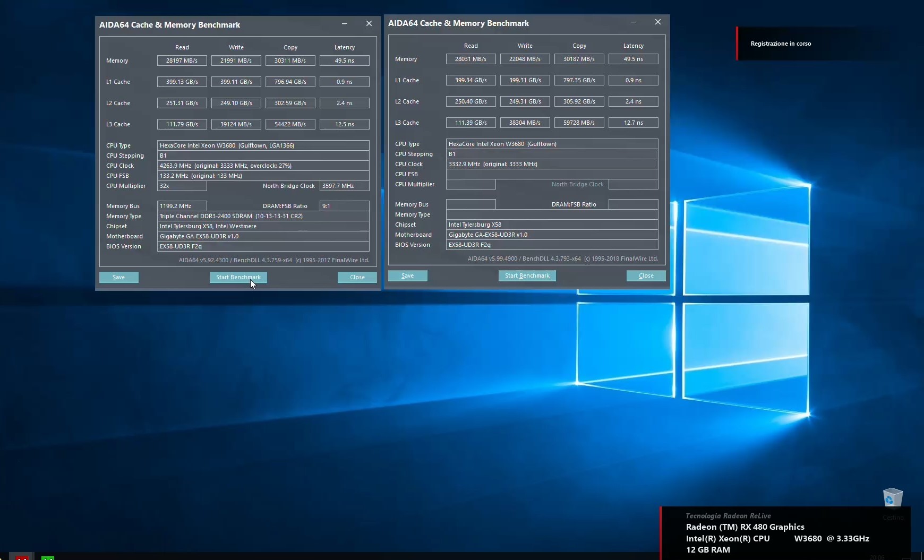Click the Memory Bus value 1199.2 MHz
The height and width of the screenshot is (560, 924).
pos(182,206)
